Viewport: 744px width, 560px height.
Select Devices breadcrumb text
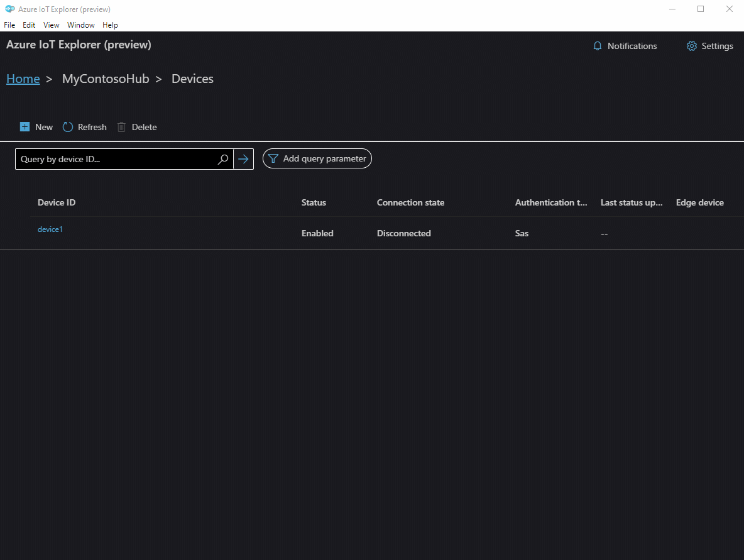coord(192,79)
